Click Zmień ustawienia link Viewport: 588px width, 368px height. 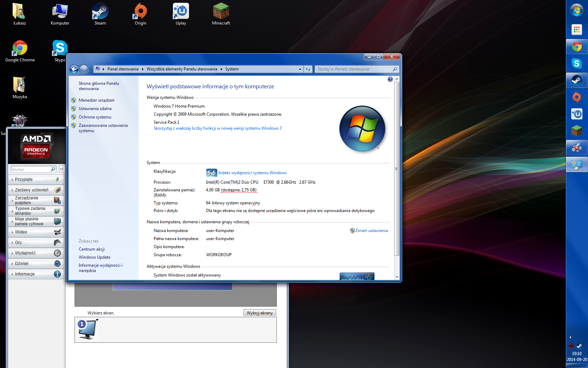(371, 231)
